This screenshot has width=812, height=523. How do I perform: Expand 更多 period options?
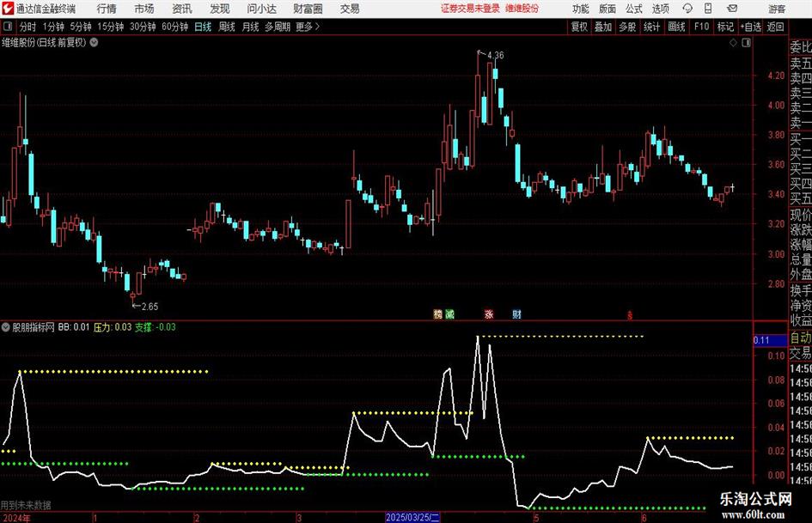click(x=308, y=27)
